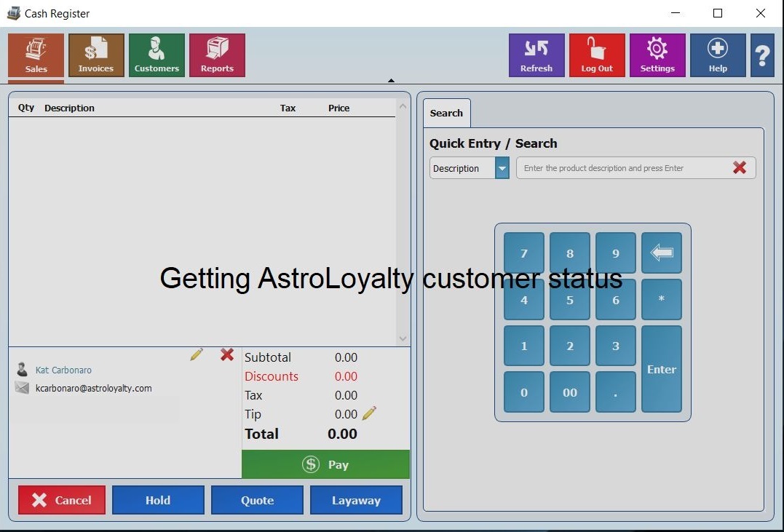Click the backspace arrow key
The height and width of the screenshot is (532, 784).
point(662,253)
